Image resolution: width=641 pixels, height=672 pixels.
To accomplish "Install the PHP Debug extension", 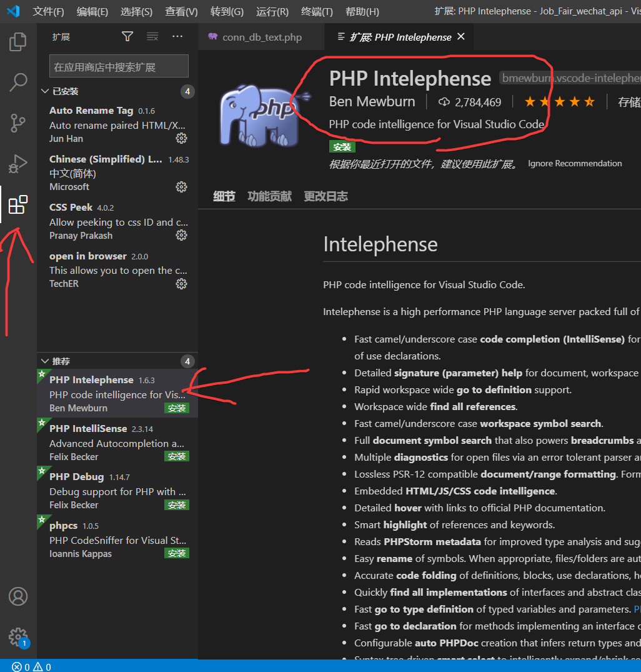I will coord(176,505).
